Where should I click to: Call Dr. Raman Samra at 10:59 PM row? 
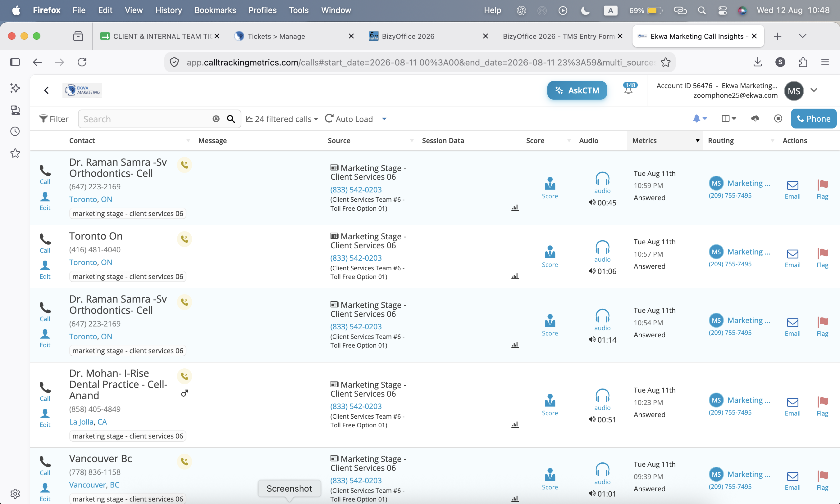coord(45,175)
